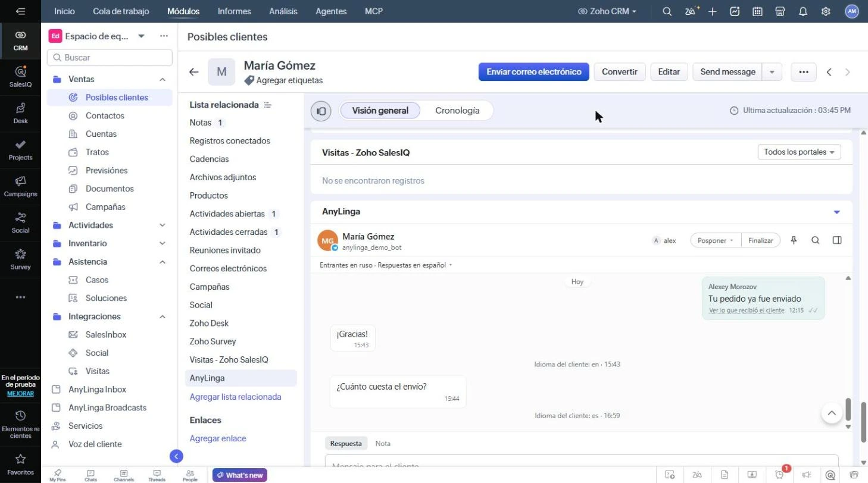
Task: Open My Pins in the bottom bar
Action: 58,475
